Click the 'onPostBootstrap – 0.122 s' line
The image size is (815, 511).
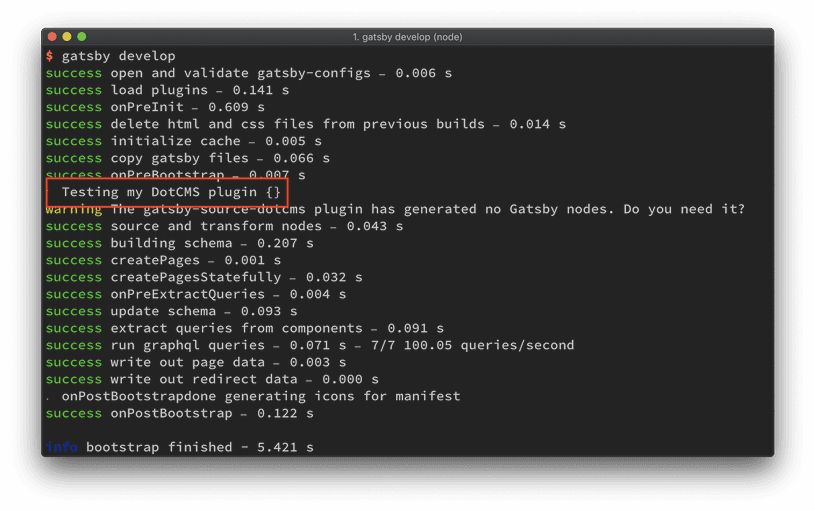click(x=179, y=413)
